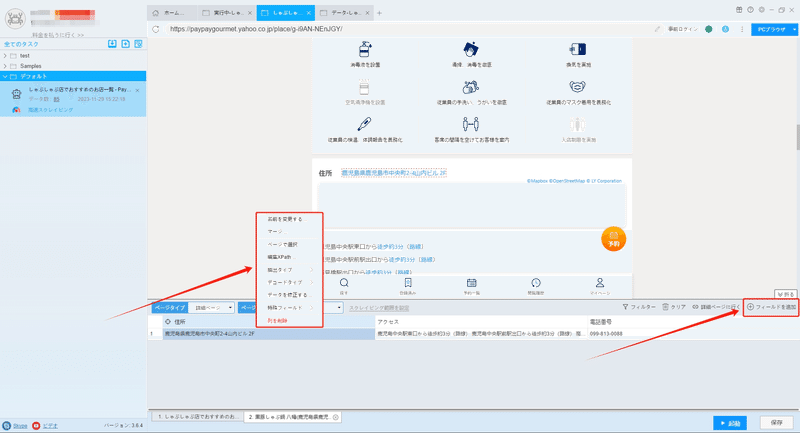Click the calendar icon in page bottom nav
The height and width of the screenshot is (433, 800).
pyautogui.click(x=471, y=283)
